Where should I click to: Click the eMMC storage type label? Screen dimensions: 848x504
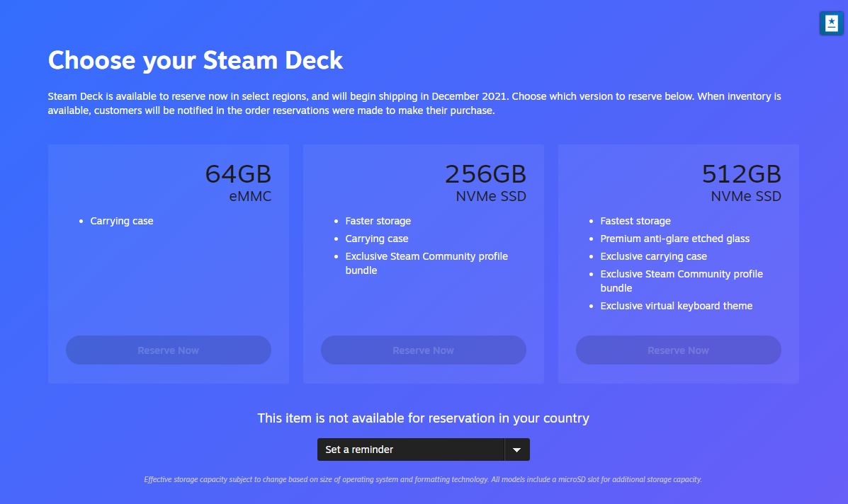pos(250,196)
